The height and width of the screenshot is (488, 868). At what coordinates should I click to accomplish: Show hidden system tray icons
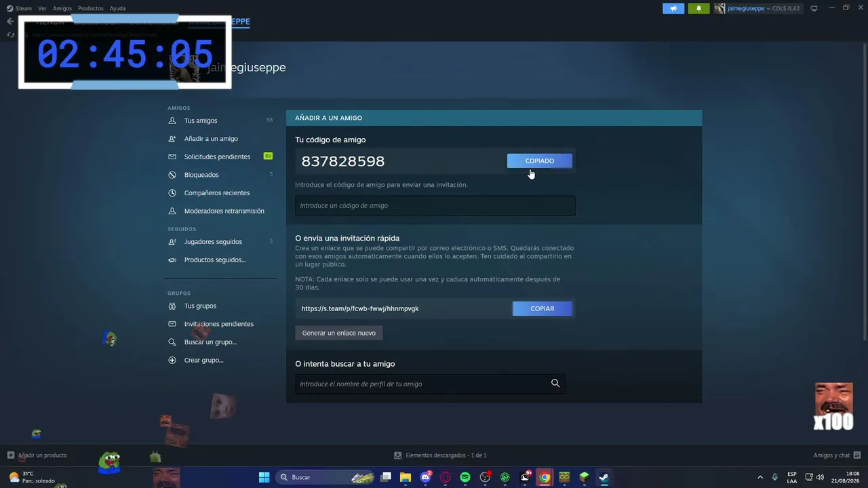tap(760, 477)
